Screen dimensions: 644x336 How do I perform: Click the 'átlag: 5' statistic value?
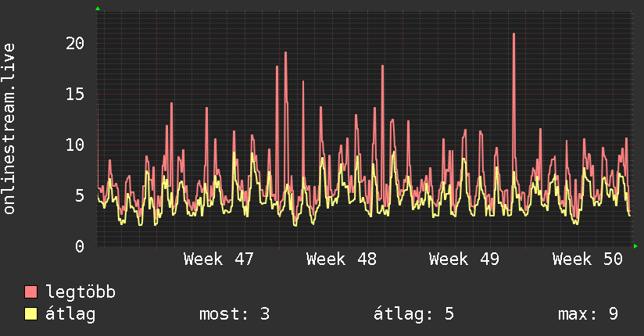tap(413, 314)
